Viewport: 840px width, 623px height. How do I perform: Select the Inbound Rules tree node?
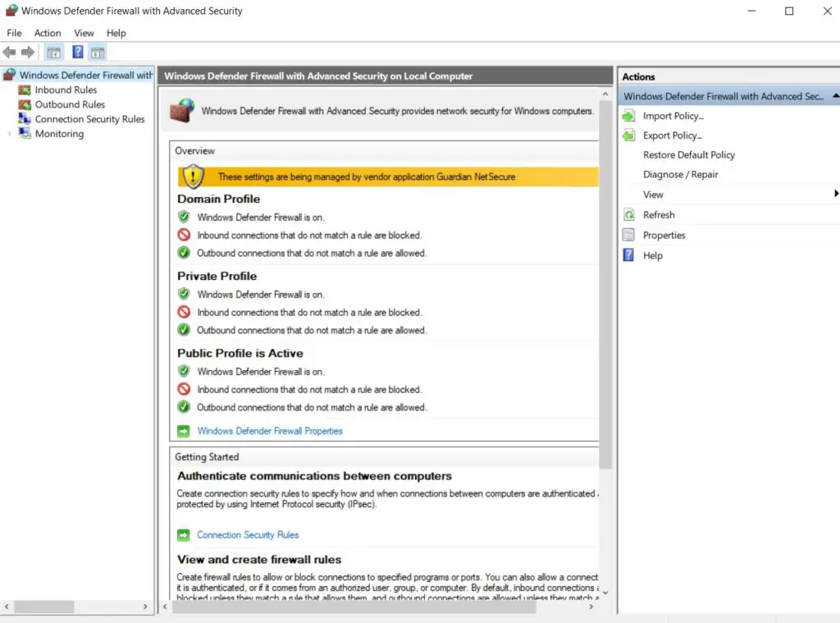(66, 89)
